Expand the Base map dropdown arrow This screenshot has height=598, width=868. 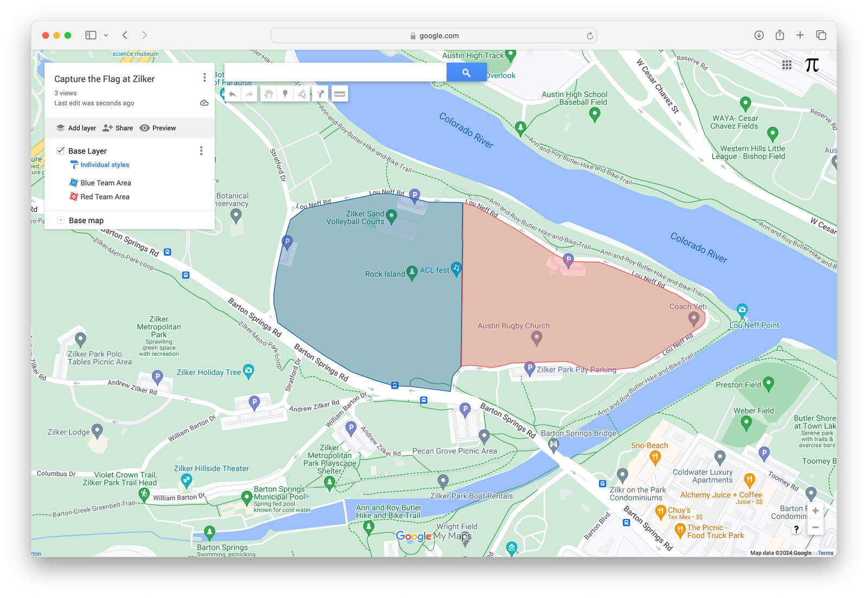[61, 220]
